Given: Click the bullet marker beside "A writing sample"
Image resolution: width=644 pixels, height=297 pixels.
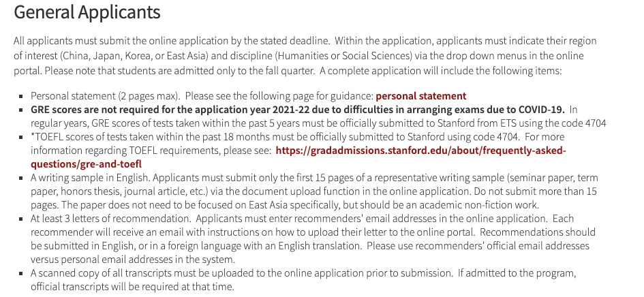Looking at the screenshot, I should 22,178.
